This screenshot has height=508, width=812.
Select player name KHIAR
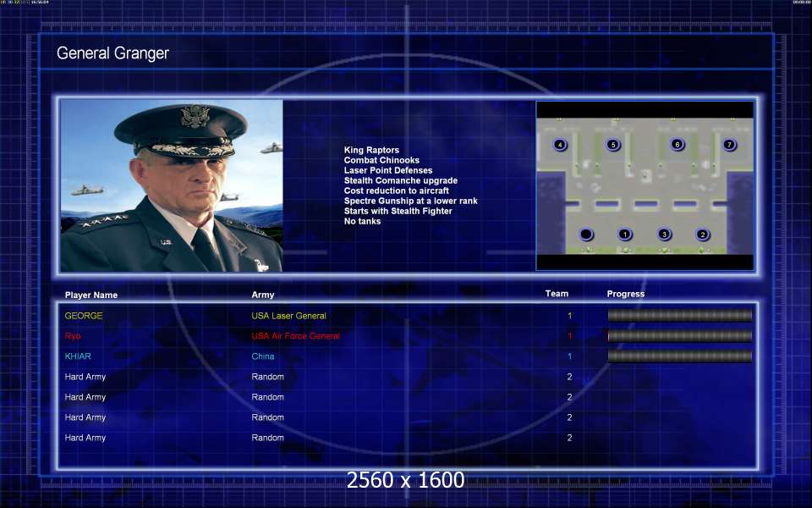coord(78,356)
